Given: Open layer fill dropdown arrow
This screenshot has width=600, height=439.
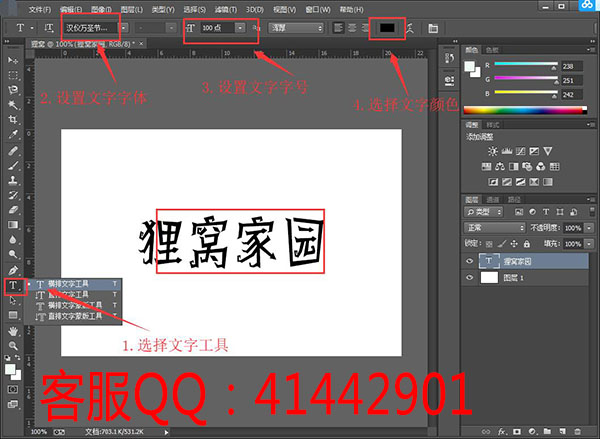Looking at the screenshot, I should (589, 244).
